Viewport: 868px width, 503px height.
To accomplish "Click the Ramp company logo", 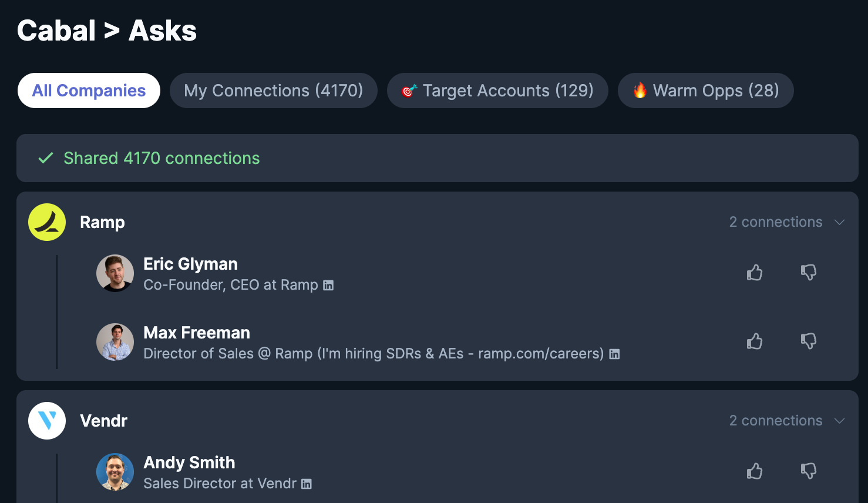I will point(47,222).
